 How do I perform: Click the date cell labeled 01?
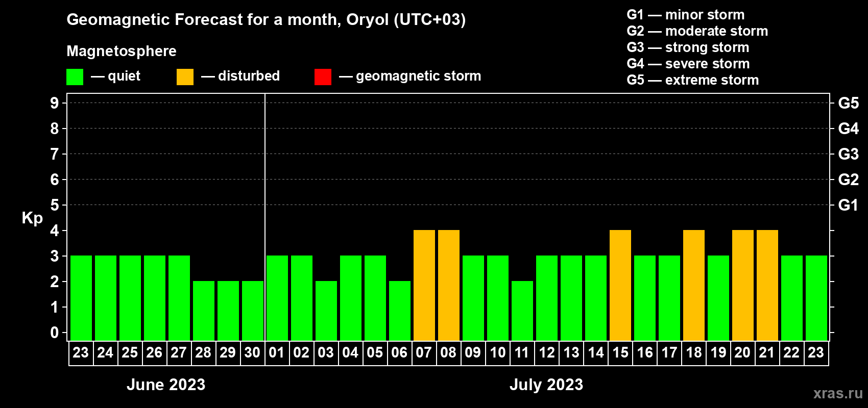(277, 353)
